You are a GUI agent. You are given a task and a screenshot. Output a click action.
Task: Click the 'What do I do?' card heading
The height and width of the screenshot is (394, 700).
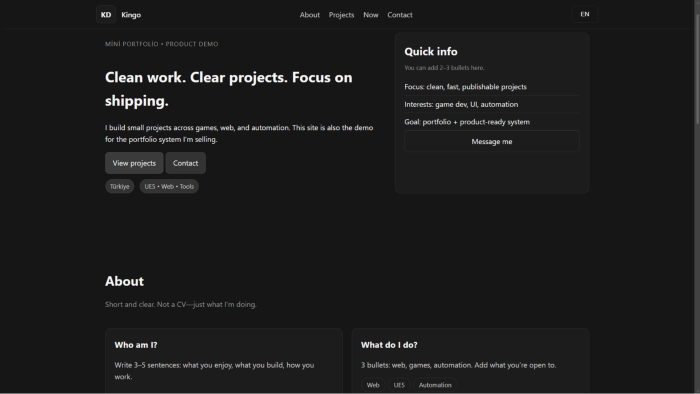tap(389, 345)
